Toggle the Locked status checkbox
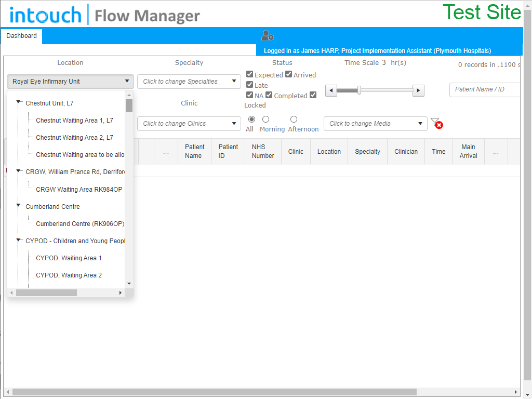This screenshot has width=532, height=399. point(313,95)
